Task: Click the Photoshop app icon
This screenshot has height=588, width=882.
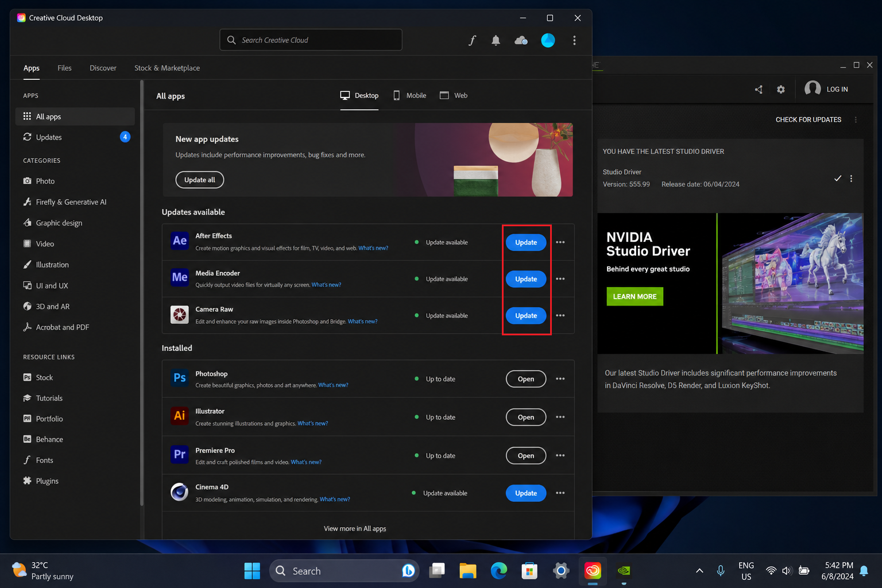Action: tap(180, 378)
